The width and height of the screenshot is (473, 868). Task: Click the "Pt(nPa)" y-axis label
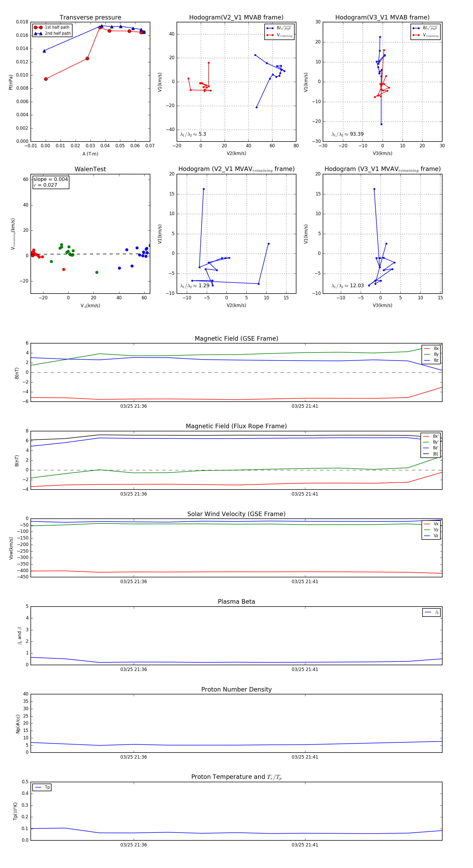pos(11,82)
